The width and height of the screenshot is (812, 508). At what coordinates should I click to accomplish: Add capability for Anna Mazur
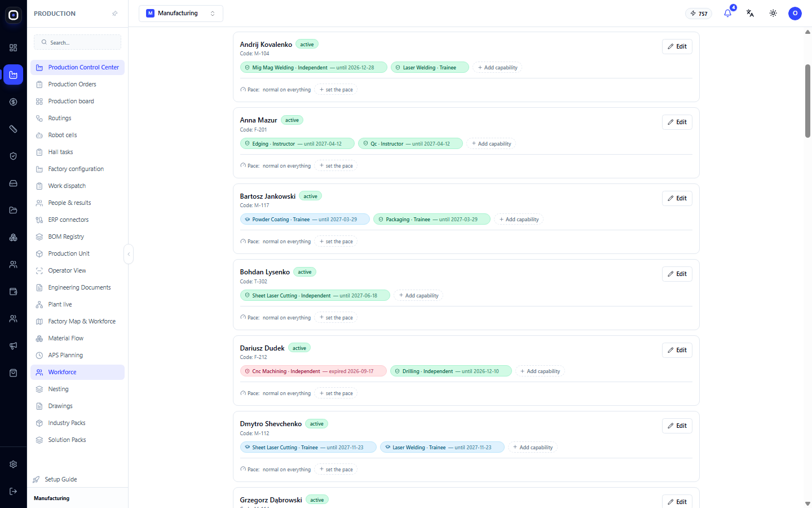(x=491, y=144)
